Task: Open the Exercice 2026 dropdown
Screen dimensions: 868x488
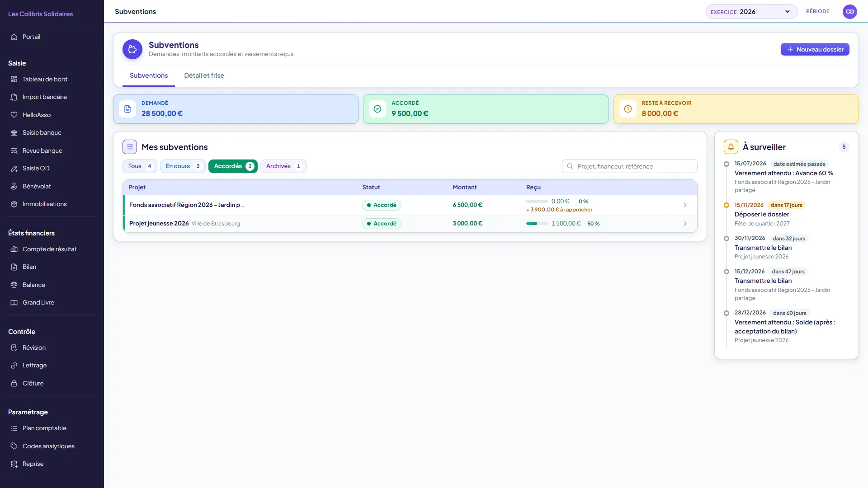Action: click(751, 12)
